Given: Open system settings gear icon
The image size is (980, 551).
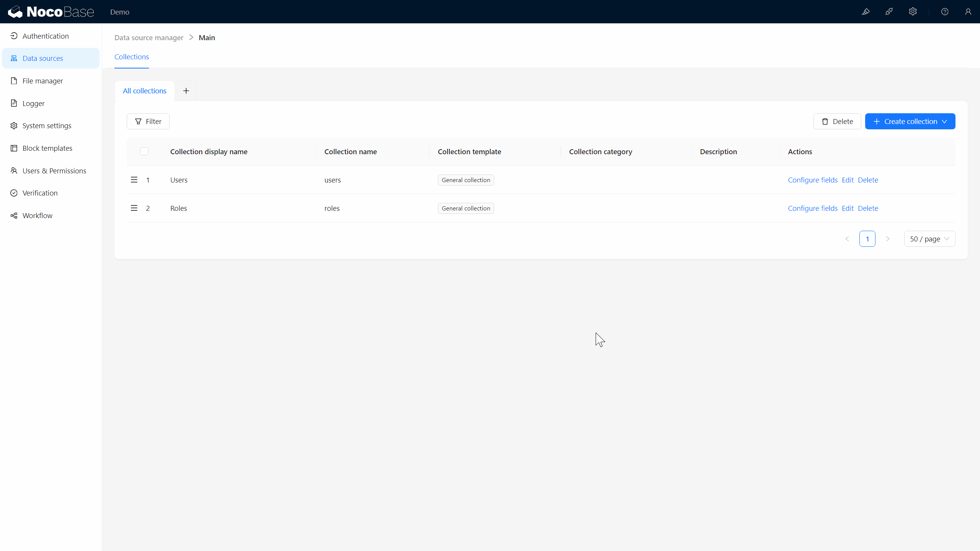Looking at the screenshot, I should tap(913, 12).
